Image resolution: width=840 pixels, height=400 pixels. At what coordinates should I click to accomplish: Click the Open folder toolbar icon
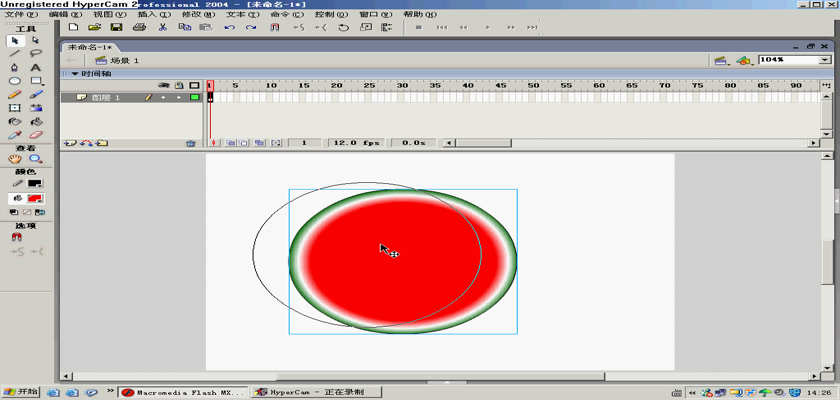pos(94,27)
